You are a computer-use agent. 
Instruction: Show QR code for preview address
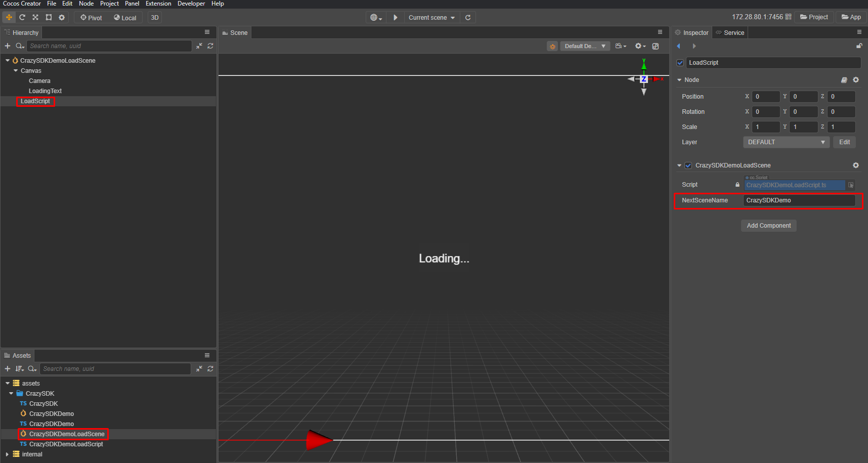click(788, 17)
